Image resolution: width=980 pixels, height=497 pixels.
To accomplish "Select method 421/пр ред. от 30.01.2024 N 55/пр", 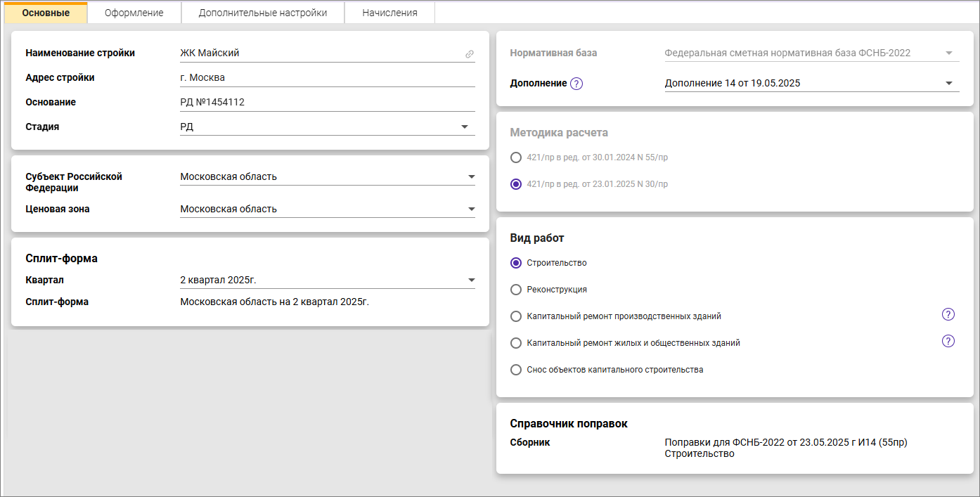I will tap(516, 157).
